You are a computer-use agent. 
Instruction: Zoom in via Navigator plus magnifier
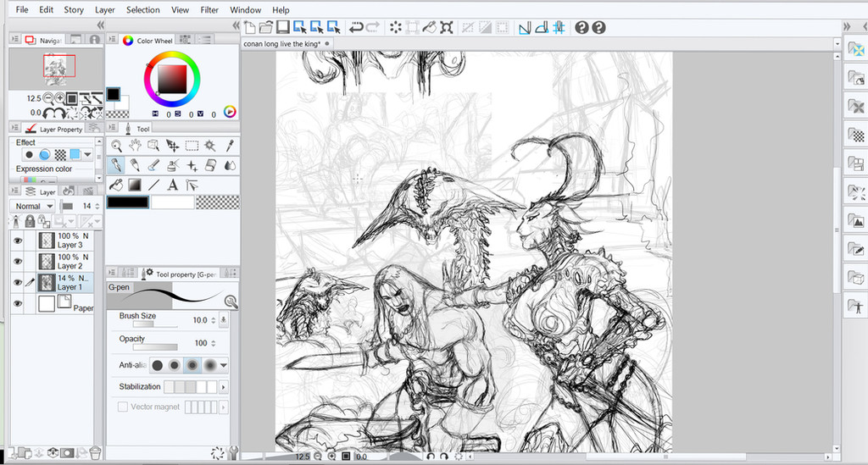point(60,98)
